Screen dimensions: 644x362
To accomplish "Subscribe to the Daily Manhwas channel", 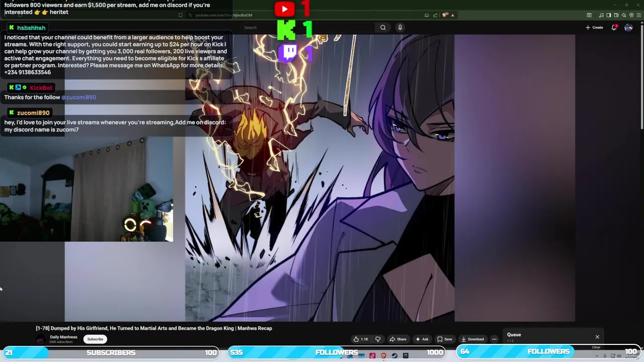I will (95, 339).
